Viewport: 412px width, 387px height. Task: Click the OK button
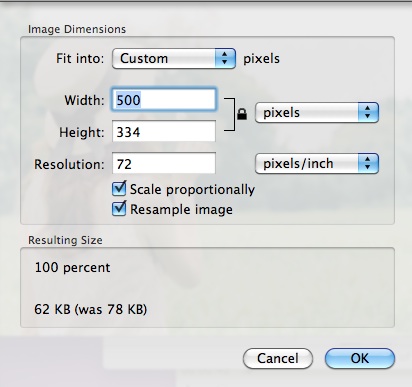(360, 359)
